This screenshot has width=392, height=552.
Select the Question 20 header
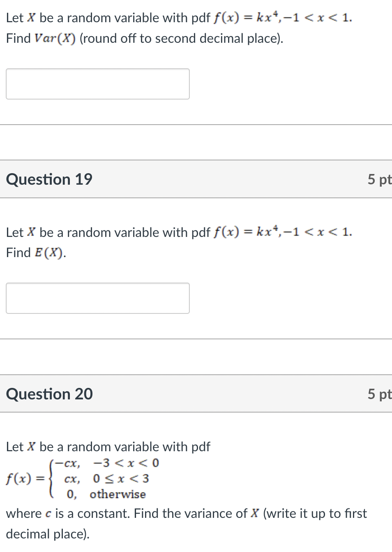pos(49,394)
